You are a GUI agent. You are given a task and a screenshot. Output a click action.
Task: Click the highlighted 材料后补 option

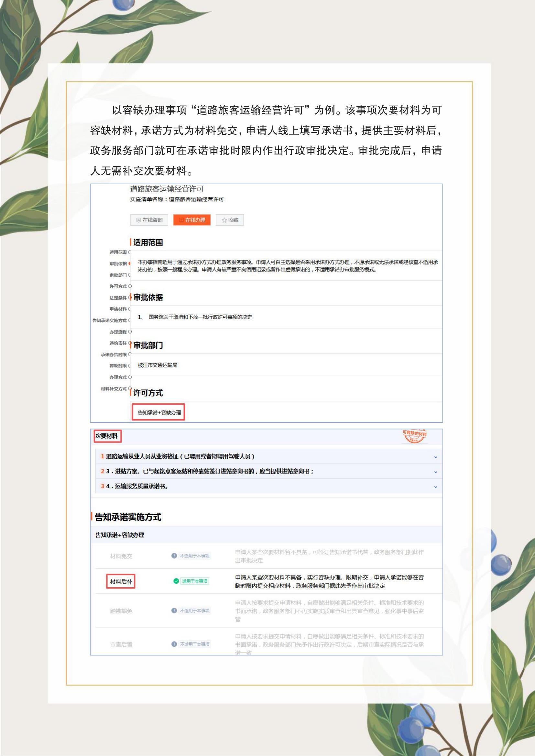coord(121,581)
